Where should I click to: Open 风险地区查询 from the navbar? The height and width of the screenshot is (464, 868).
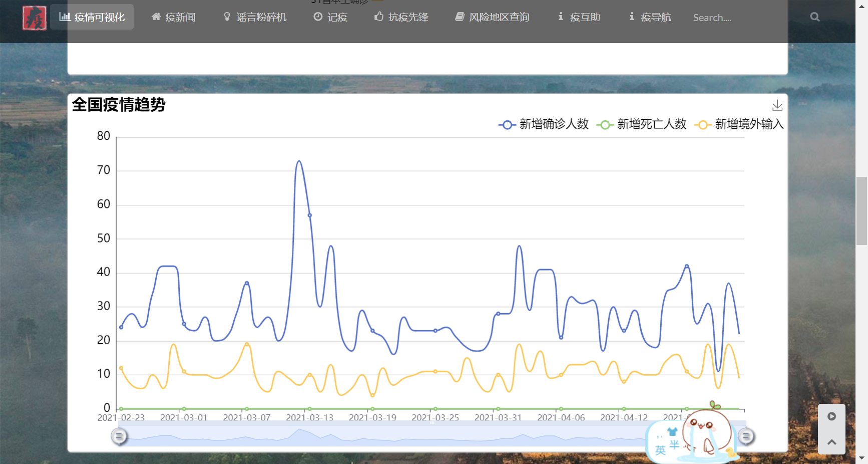coord(492,17)
